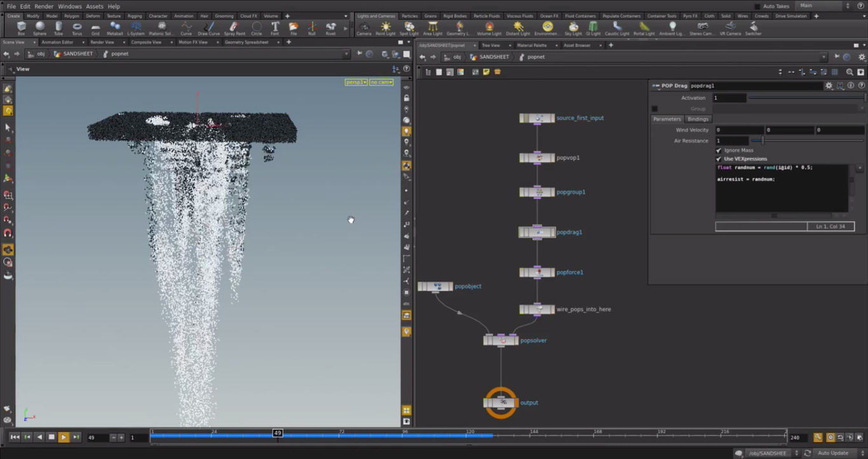The width and height of the screenshot is (868, 459).
Task: Select the Sphere shelf tool
Action: click(39, 27)
